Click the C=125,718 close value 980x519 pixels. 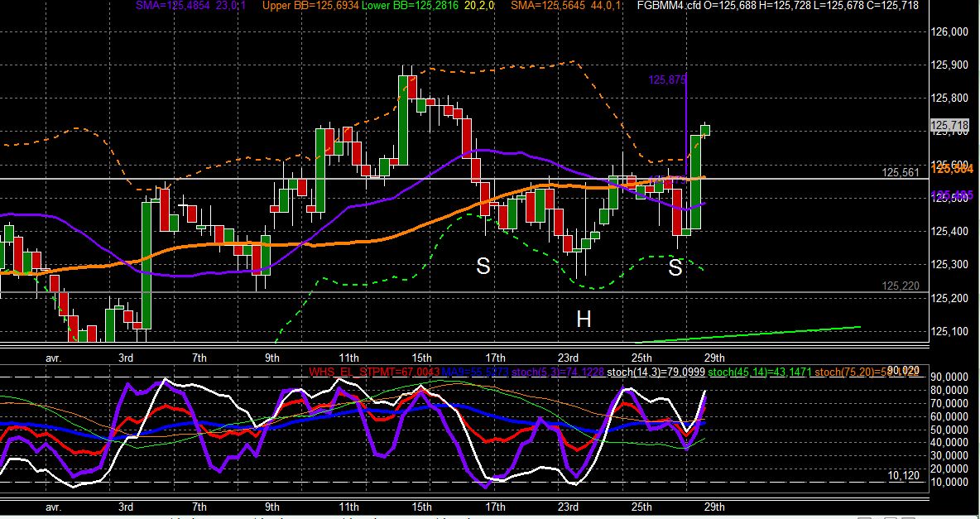pos(892,5)
